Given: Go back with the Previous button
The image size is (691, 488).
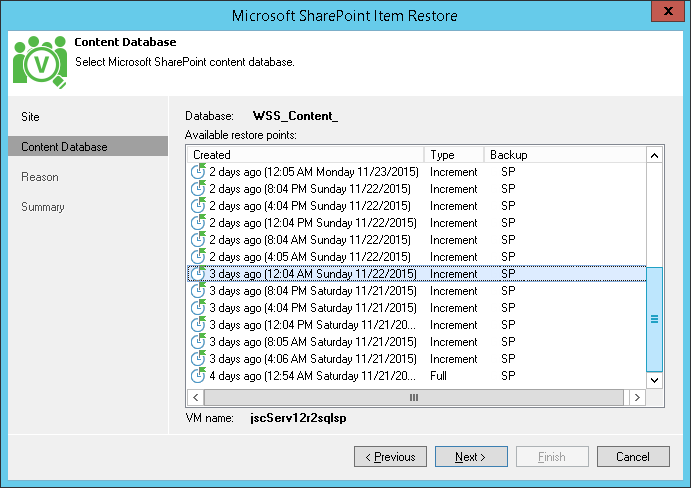Looking at the screenshot, I should pyautogui.click(x=389, y=457).
